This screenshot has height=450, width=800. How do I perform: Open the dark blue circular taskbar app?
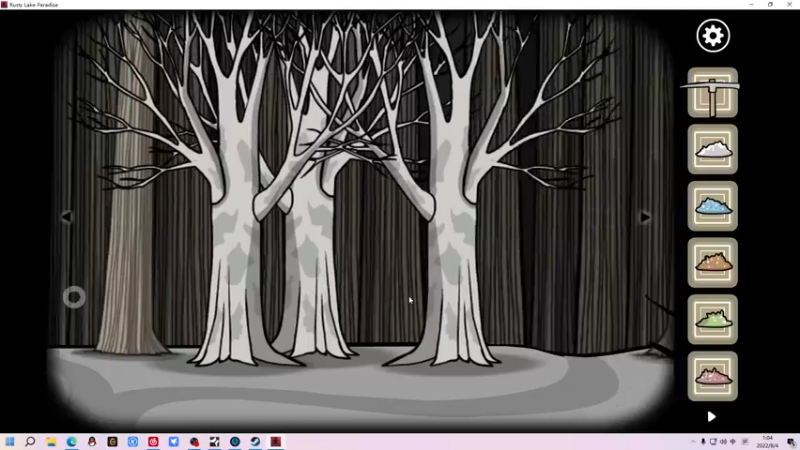pos(235,441)
